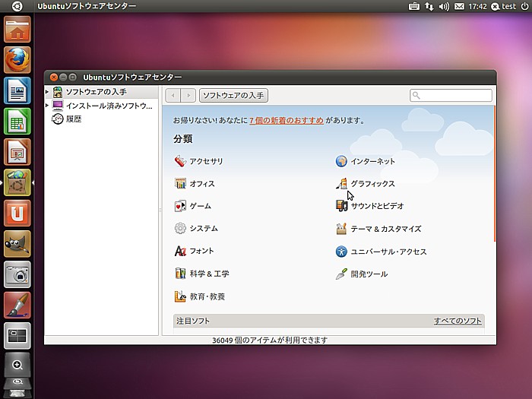Open the Graphics (グラフィックス) category icon

coord(341,184)
